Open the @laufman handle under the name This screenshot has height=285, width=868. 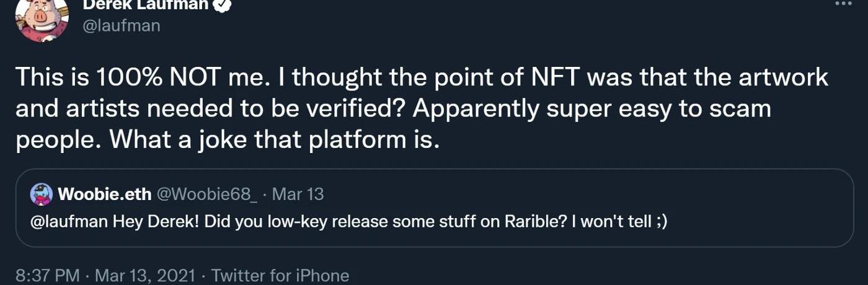click(x=121, y=25)
